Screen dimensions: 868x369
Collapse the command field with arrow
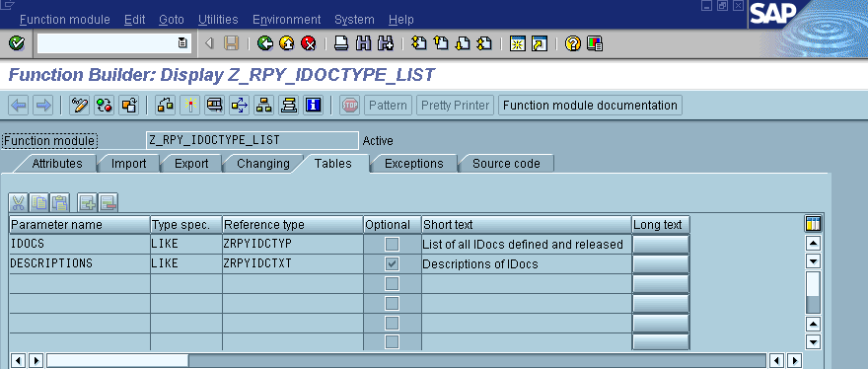point(209,43)
